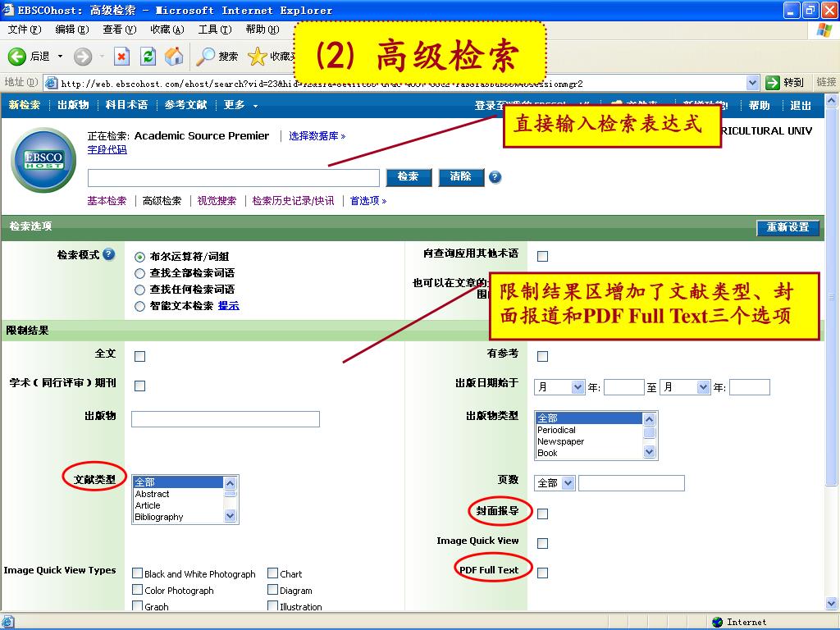Open the start month dropdown for 出版日期始于

coord(577,387)
